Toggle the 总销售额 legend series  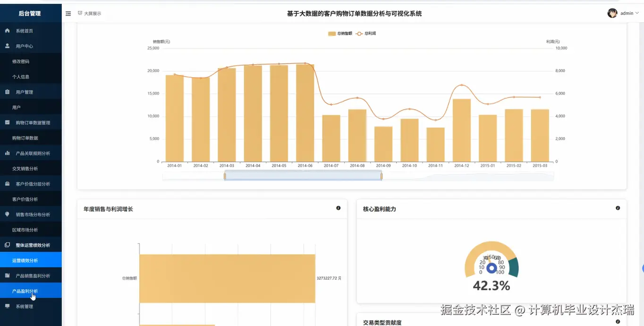point(340,34)
